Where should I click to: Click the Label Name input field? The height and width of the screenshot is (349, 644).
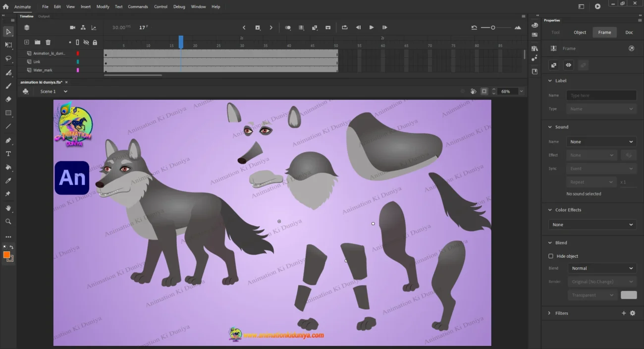point(601,95)
